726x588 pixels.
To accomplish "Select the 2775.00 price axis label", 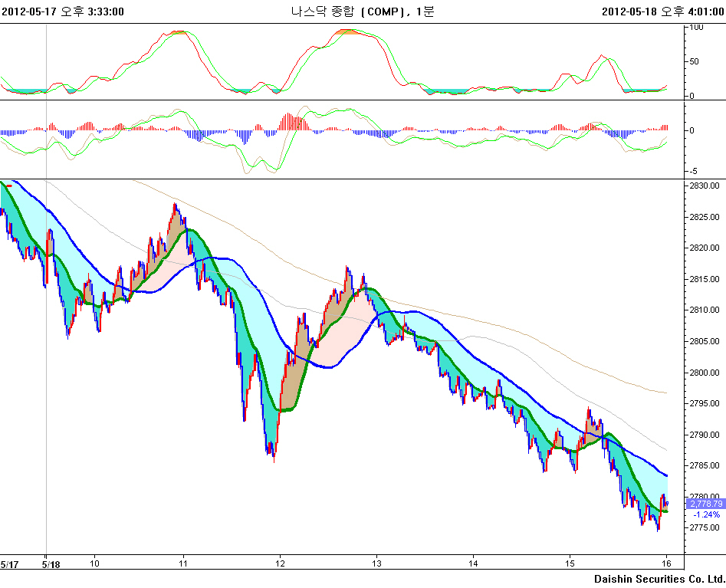I will (705, 527).
